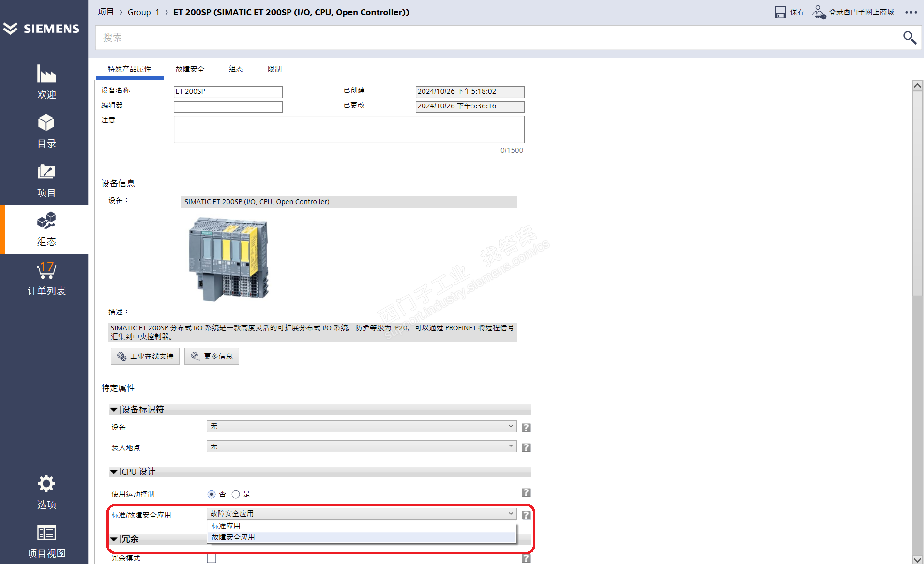Focus the 搜索 search field
Viewport: 924px width, 564px height.
(499, 37)
